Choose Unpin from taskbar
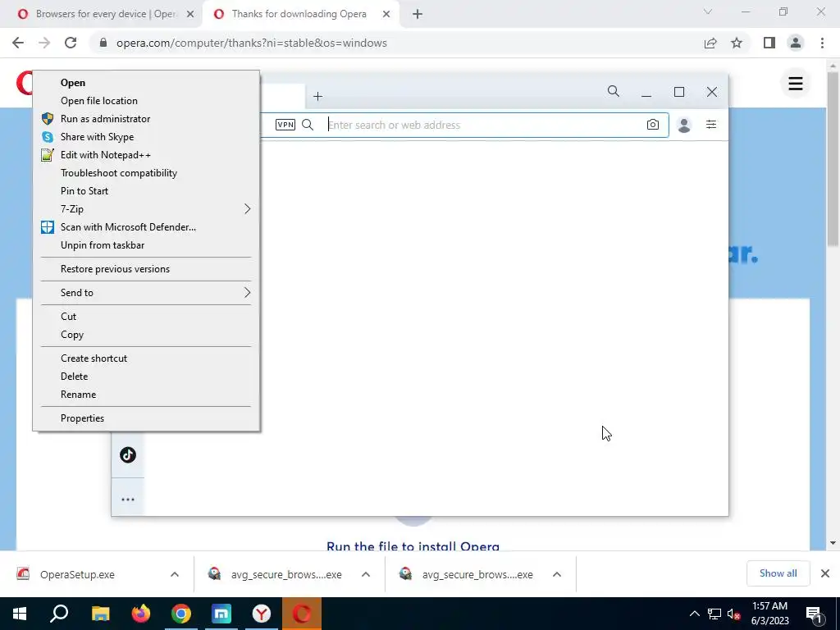 click(146, 244)
